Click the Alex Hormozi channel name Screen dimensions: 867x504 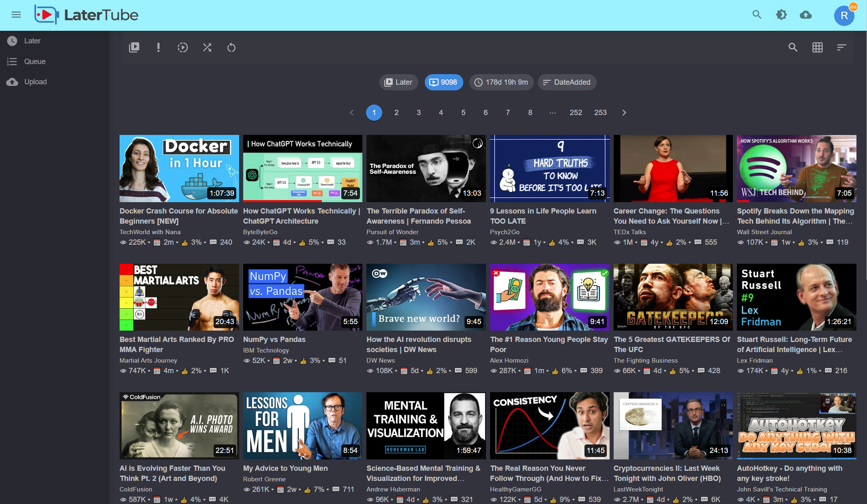click(x=509, y=360)
